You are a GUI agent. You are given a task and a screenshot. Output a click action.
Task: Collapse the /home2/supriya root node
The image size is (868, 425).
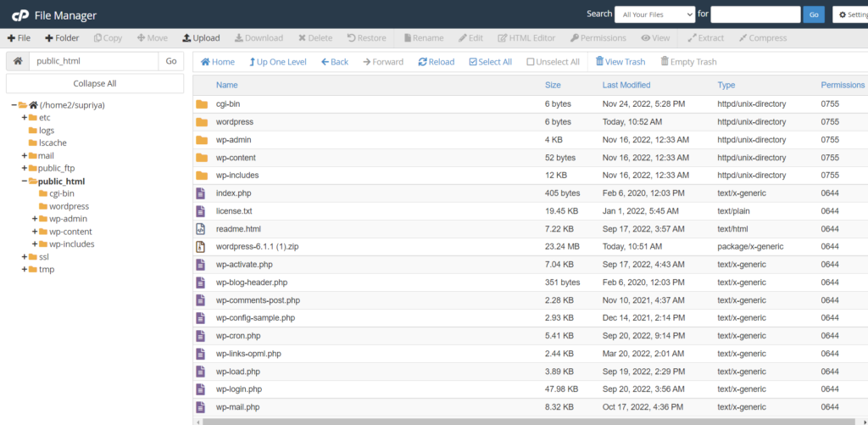(14, 104)
